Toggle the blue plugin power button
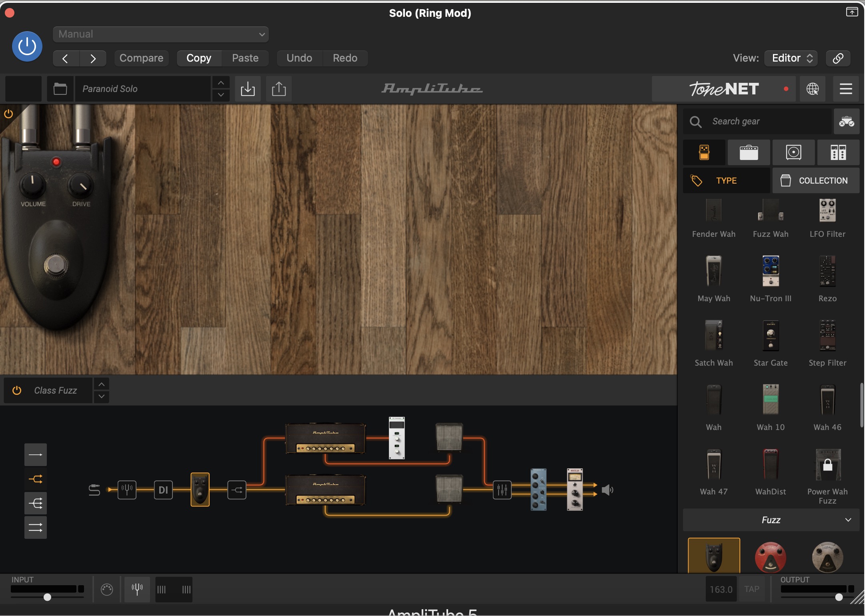 click(27, 46)
